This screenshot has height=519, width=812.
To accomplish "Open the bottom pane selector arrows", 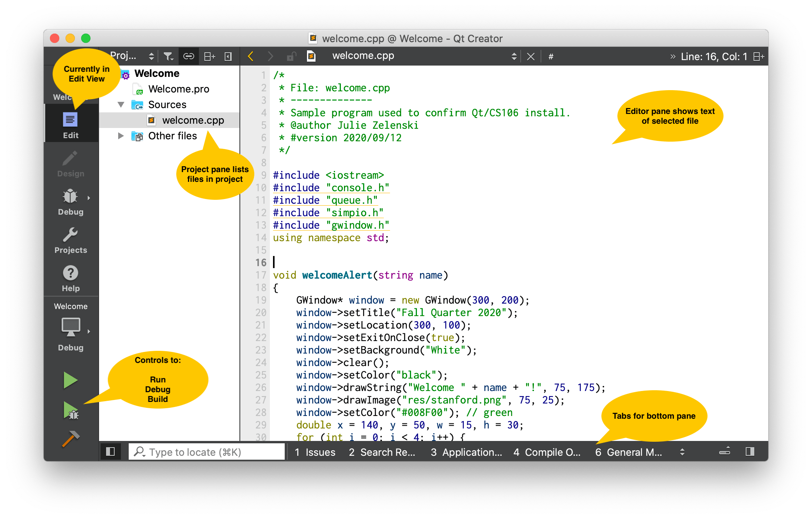I will [683, 452].
